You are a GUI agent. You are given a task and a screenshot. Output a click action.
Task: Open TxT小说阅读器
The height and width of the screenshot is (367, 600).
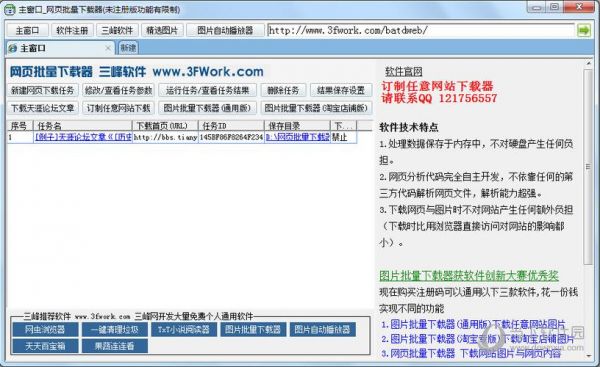click(x=184, y=329)
